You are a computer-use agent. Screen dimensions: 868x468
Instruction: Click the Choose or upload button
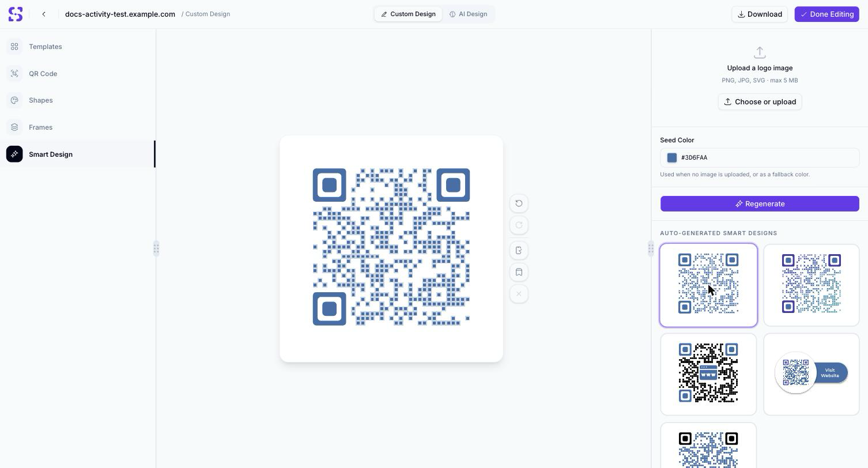(x=760, y=102)
